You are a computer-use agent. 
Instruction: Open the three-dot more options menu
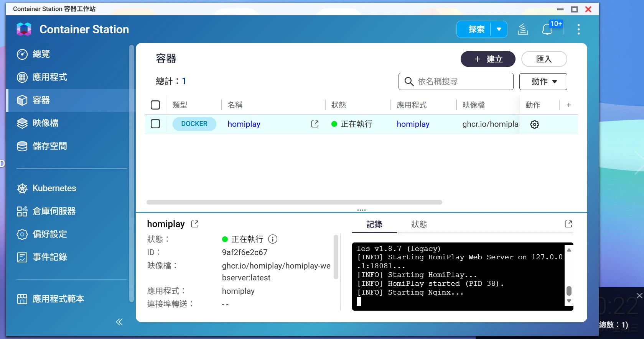[x=578, y=29]
